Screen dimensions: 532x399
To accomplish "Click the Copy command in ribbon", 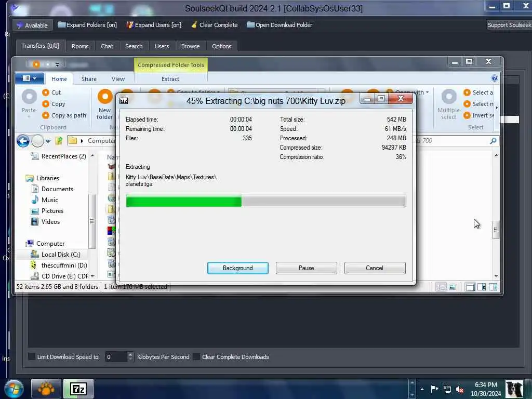I will (54, 104).
